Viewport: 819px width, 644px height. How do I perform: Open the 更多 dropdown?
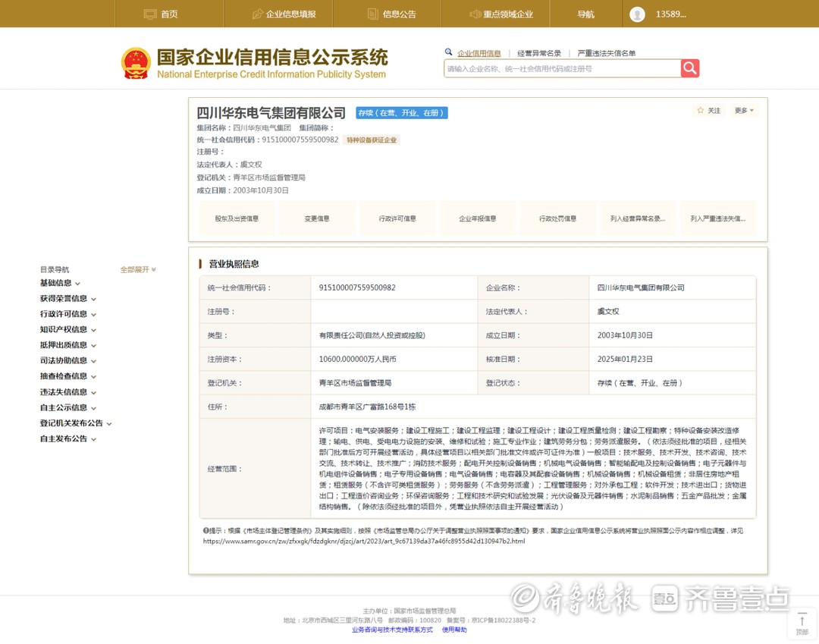[x=744, y=110]
